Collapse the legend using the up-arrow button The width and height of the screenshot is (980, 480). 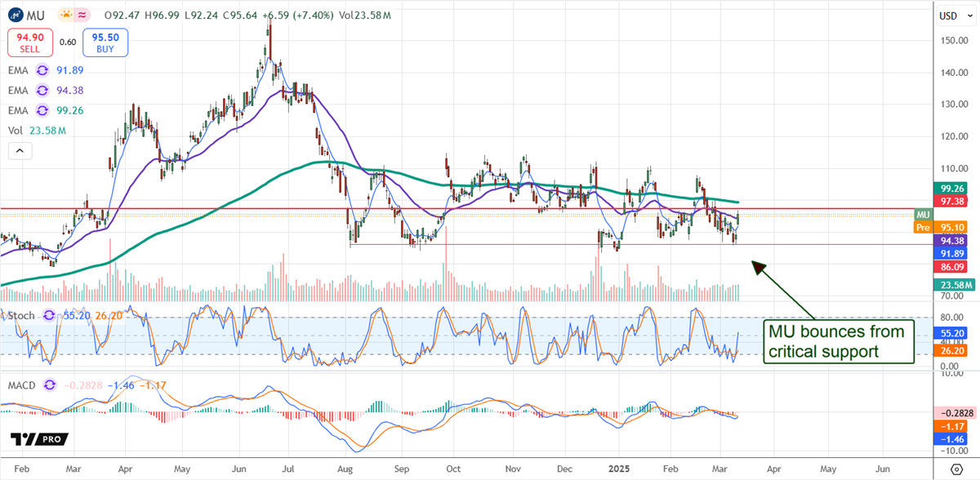(19, 150)
